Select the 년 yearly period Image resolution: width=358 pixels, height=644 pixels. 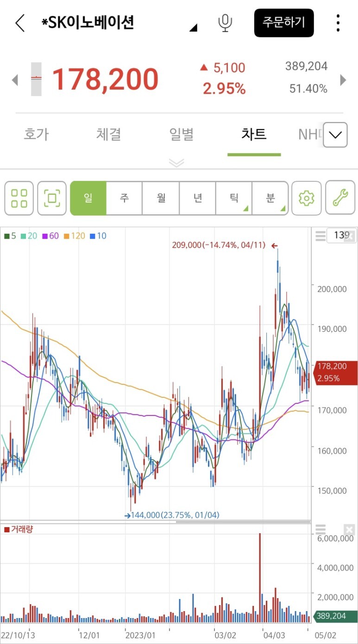point(197,198)
